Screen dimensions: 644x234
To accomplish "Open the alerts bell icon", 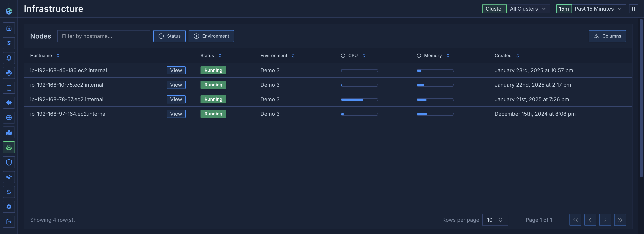I will [9, 58].
